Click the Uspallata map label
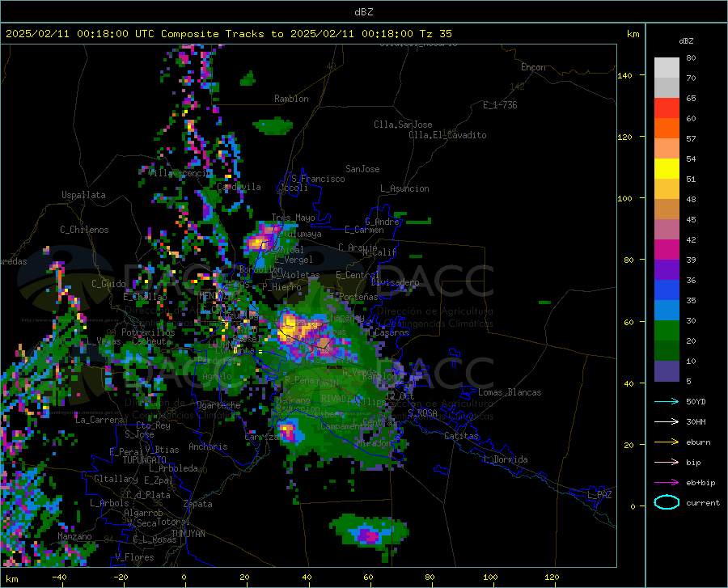The height and width of the screenshot is (588, 728). (x=83, y=195)
